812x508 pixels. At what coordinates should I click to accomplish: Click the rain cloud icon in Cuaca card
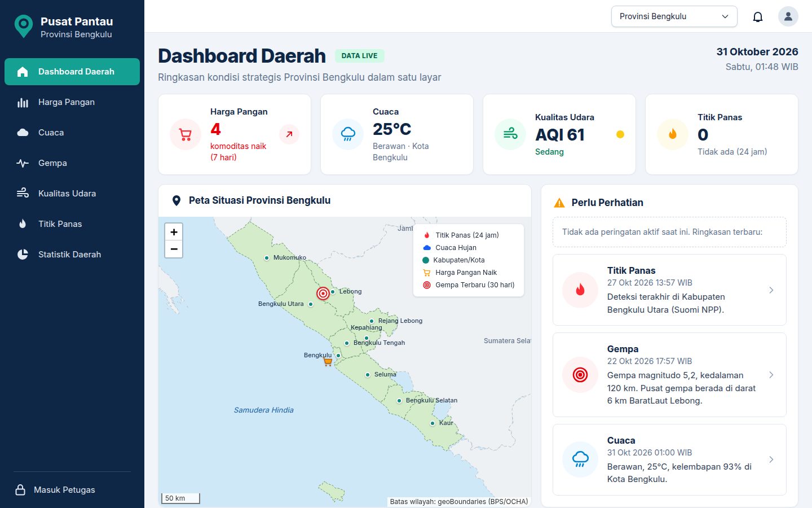(348, 134)
